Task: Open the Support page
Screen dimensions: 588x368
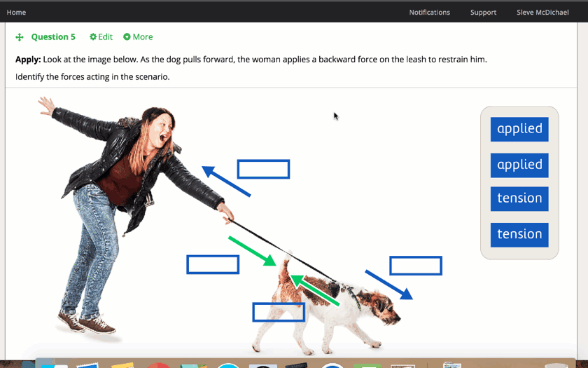Action: click(483, 13)
